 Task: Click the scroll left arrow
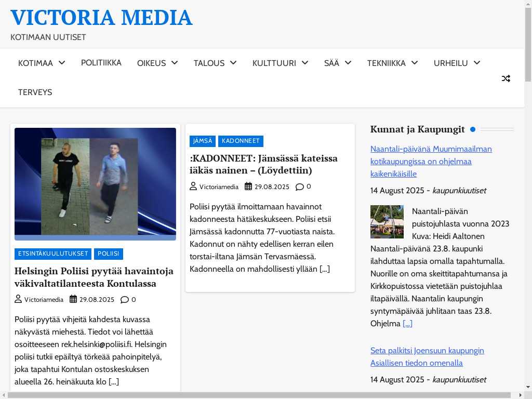tap(4, 395)
